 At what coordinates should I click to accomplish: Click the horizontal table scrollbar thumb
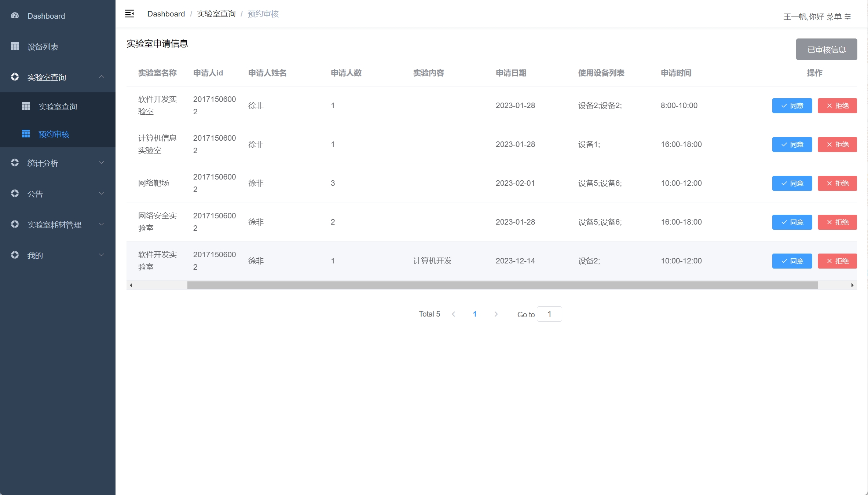point(502,285)
